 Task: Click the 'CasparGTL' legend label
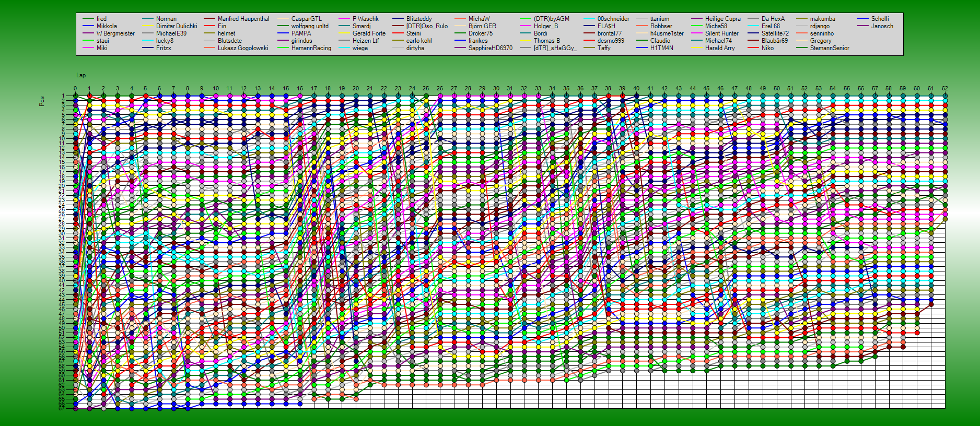(x=307, y=19)
